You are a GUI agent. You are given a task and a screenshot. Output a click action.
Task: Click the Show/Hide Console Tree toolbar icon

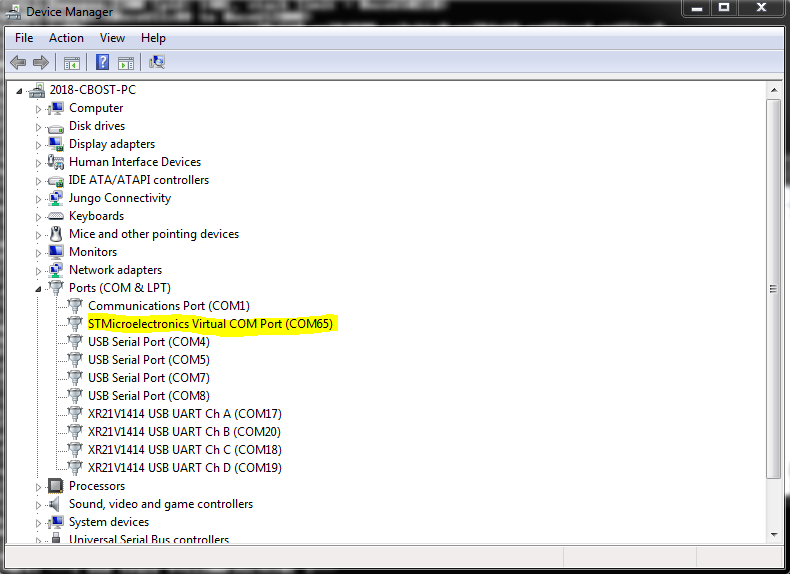(x=72, y=63)
